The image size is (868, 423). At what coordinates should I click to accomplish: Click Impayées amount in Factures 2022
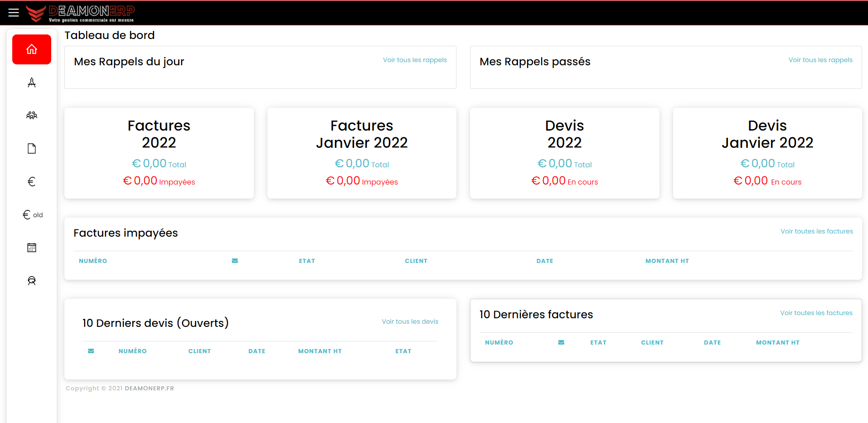(x=159, y=181)
